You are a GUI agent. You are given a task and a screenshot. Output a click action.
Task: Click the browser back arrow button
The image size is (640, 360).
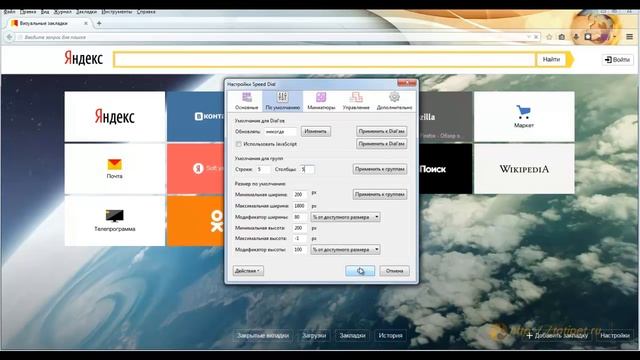click(x=9, y=37)
